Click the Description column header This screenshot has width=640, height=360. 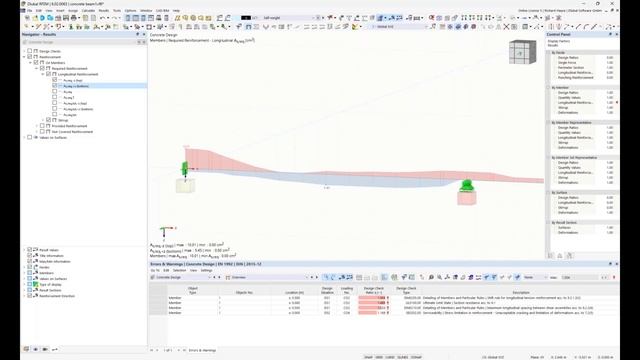(x=521, y=292)
